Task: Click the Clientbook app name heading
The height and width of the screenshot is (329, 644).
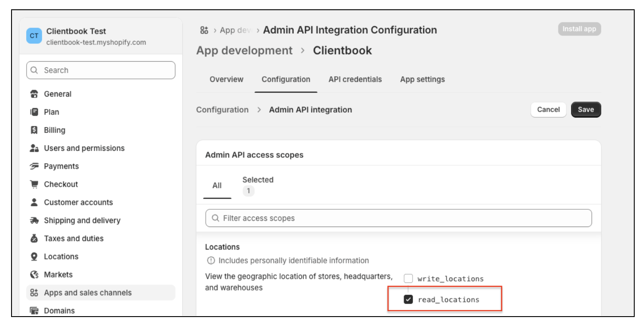Action: 342,51
